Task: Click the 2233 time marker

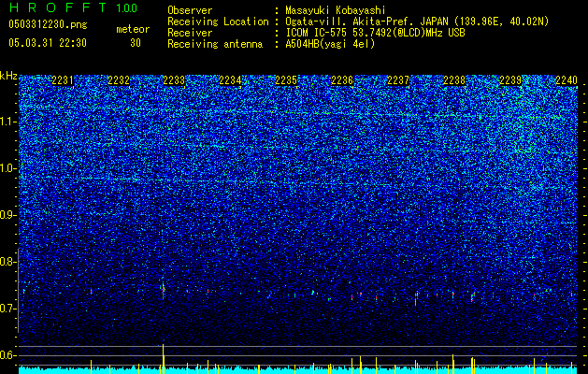Action: point(174,80)
